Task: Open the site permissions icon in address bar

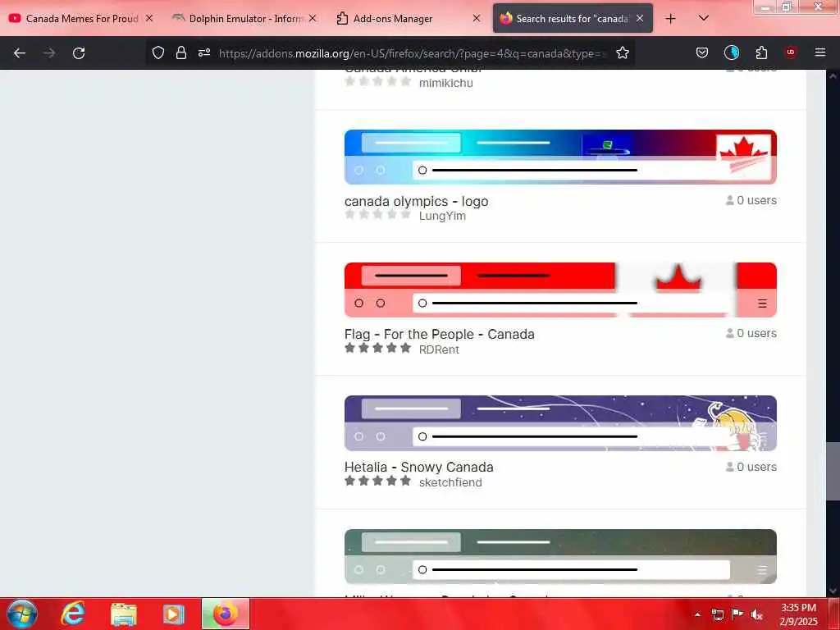Action: 204,53
